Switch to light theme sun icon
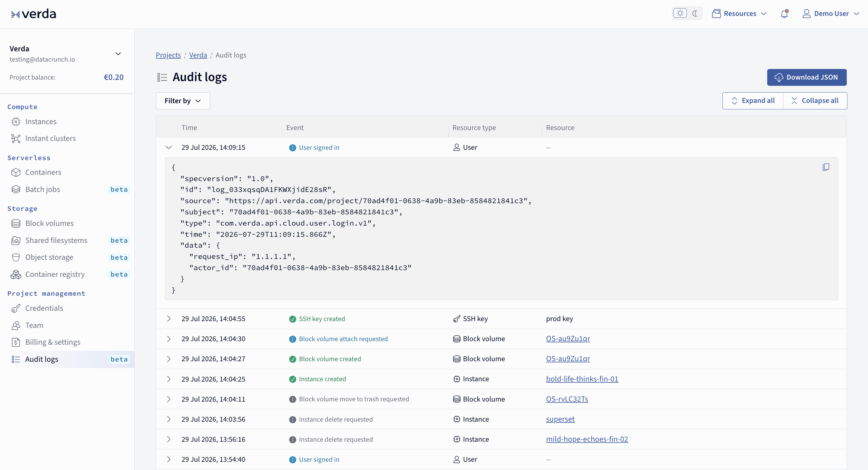 point(680,14)
